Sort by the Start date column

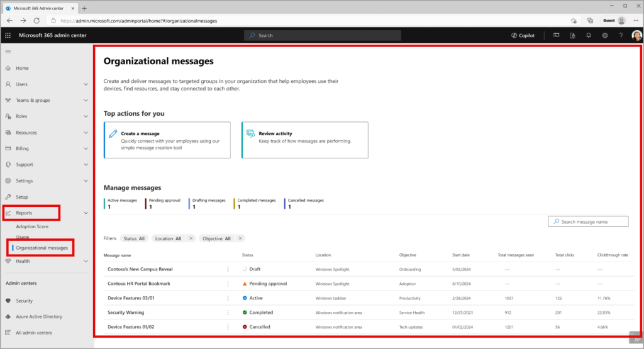461,255
